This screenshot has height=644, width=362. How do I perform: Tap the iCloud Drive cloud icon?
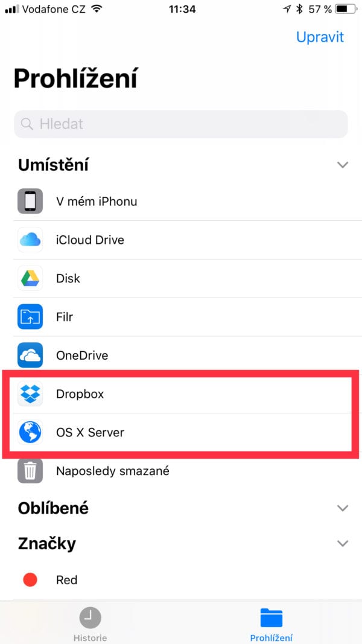click(30, 240)
